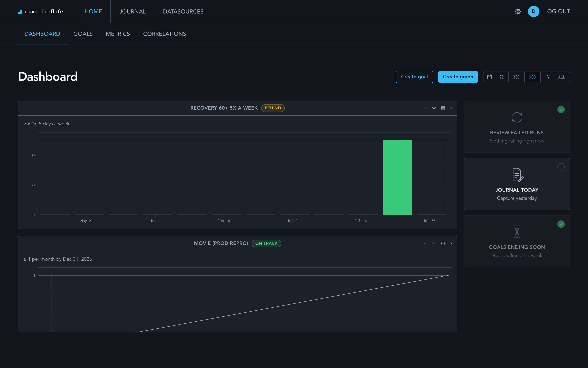Open the D user avatar
Image resolution: width=588 pixels, height=368 pixels.
533,11
